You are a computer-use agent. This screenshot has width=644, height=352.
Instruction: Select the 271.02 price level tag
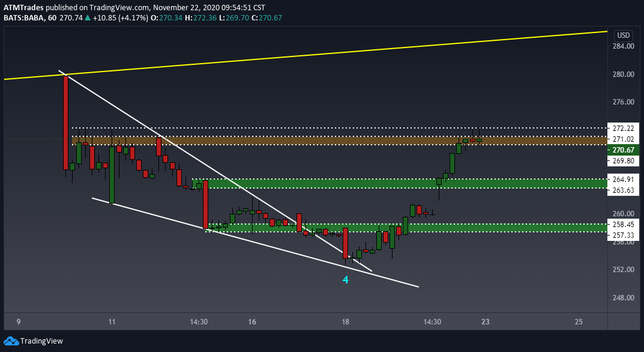pos(623,139)
